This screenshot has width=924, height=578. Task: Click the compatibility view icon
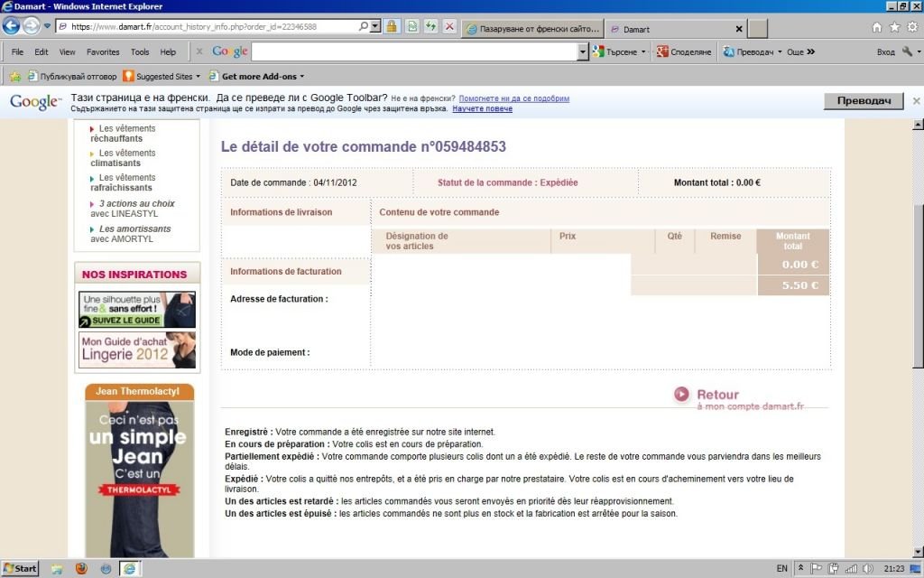(x=411, y=26)
